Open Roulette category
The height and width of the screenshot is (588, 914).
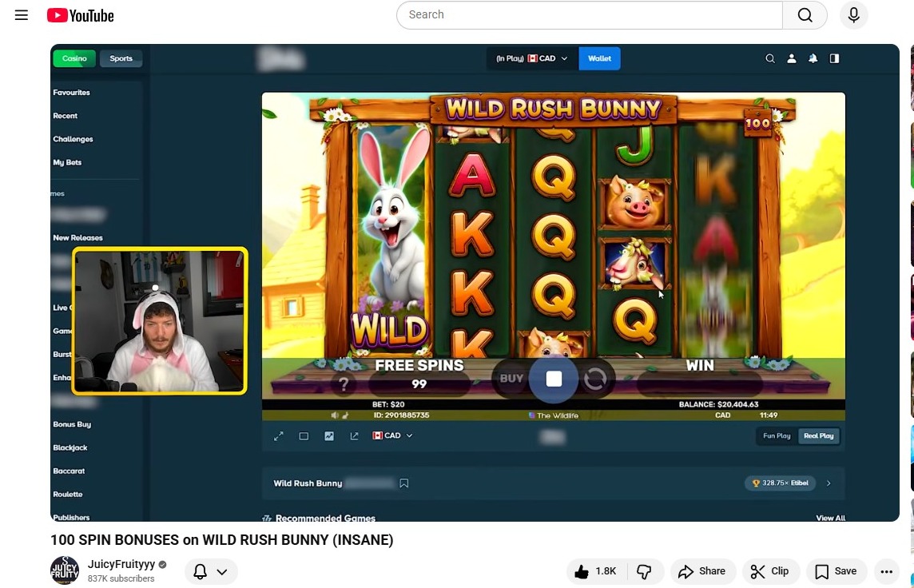tap(68, 495)
